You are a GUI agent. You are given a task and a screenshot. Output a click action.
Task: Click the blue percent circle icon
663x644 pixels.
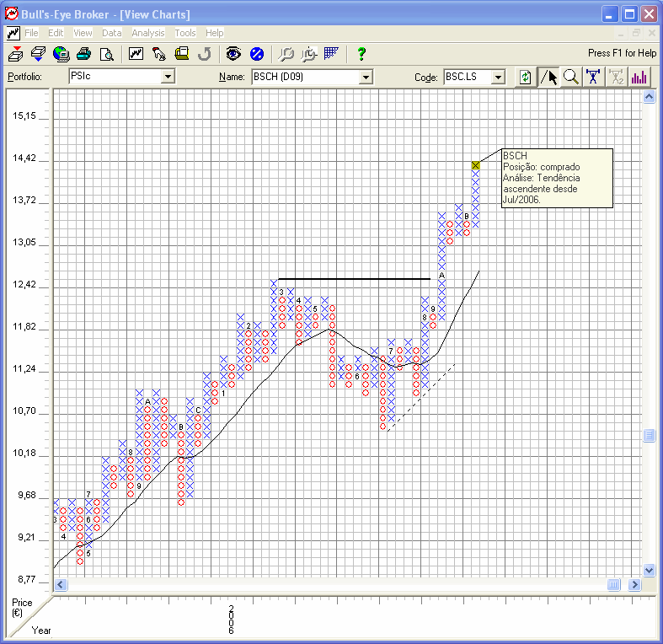257,54
